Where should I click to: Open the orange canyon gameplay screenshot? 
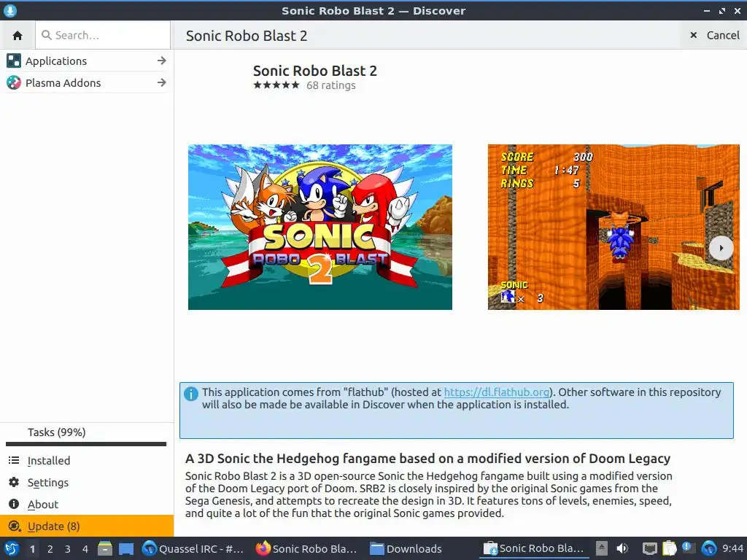[614, 227]
